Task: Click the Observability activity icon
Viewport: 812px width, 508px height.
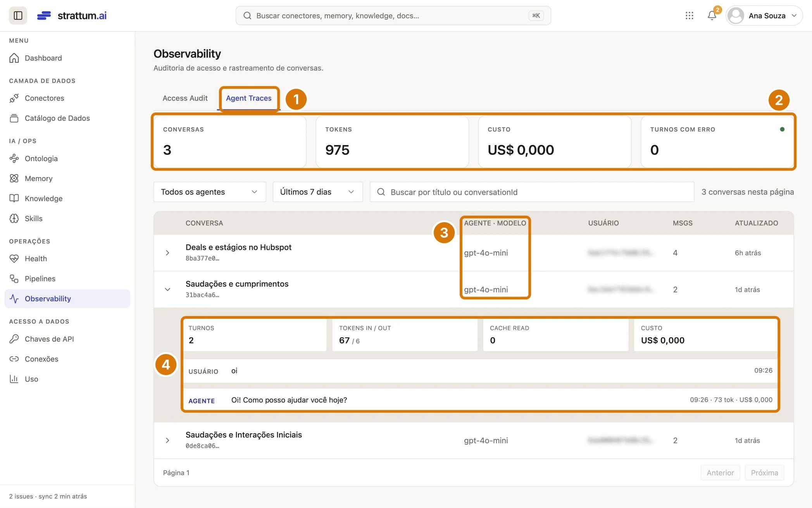Action: click(14, 299)
